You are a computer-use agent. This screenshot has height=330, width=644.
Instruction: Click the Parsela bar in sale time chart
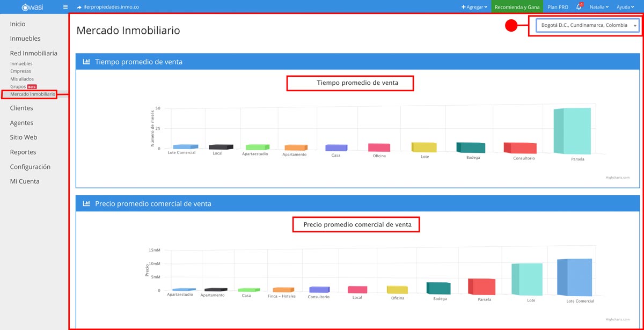576,131
